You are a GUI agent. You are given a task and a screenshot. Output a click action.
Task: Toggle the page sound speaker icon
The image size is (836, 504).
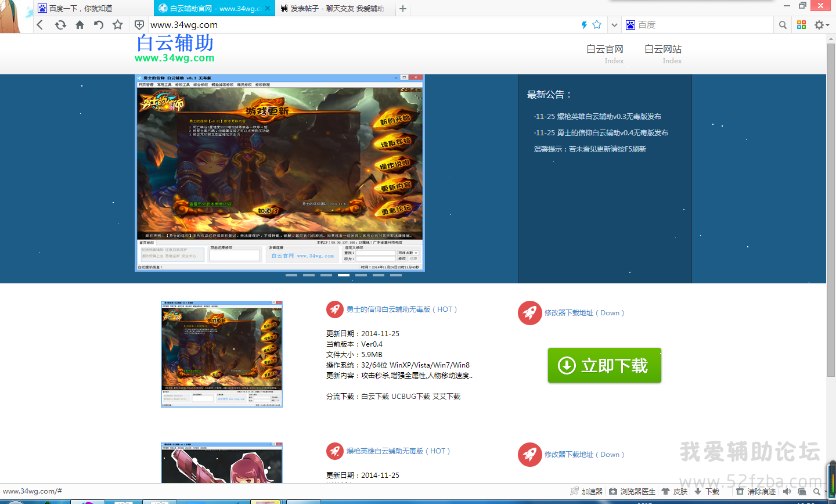[x=787, y=491]
